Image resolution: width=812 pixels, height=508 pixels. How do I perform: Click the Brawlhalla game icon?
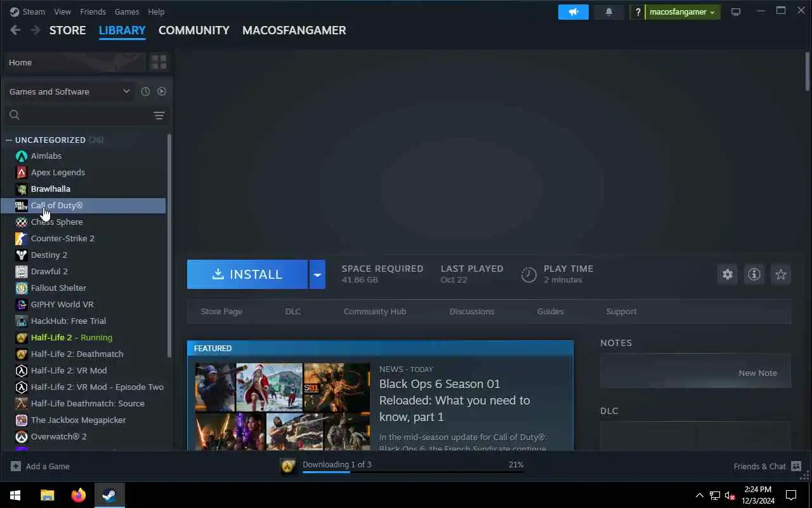(x=22, y=189)
